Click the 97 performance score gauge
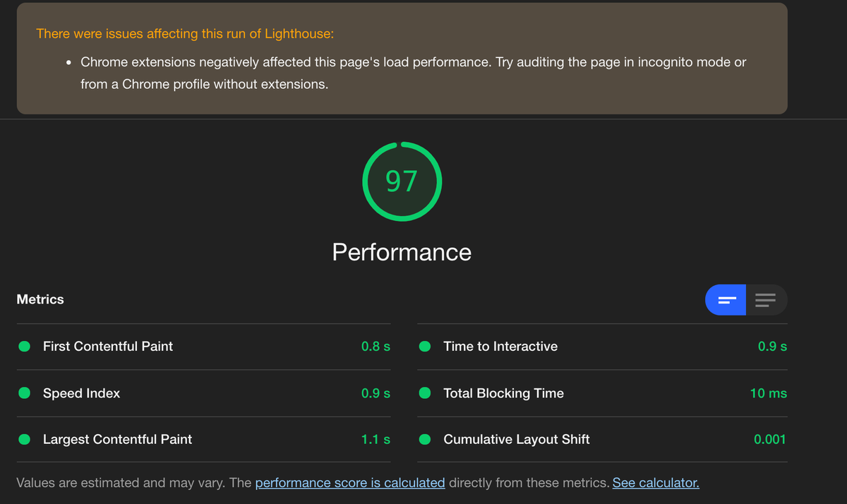847x504 pixels. [402, 182]
